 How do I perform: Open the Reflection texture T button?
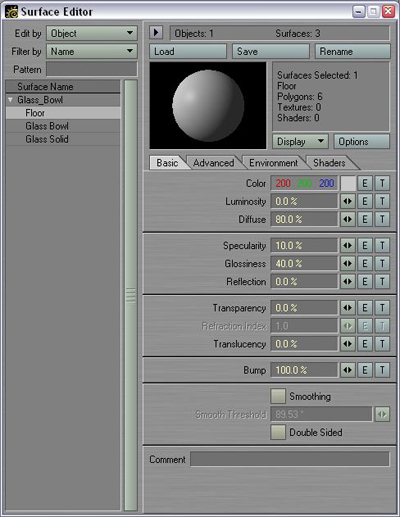(x=382, y=282)
